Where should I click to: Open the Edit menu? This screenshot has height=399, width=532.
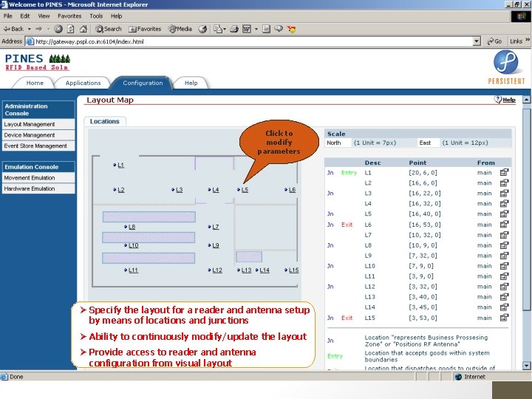point(25,16)
